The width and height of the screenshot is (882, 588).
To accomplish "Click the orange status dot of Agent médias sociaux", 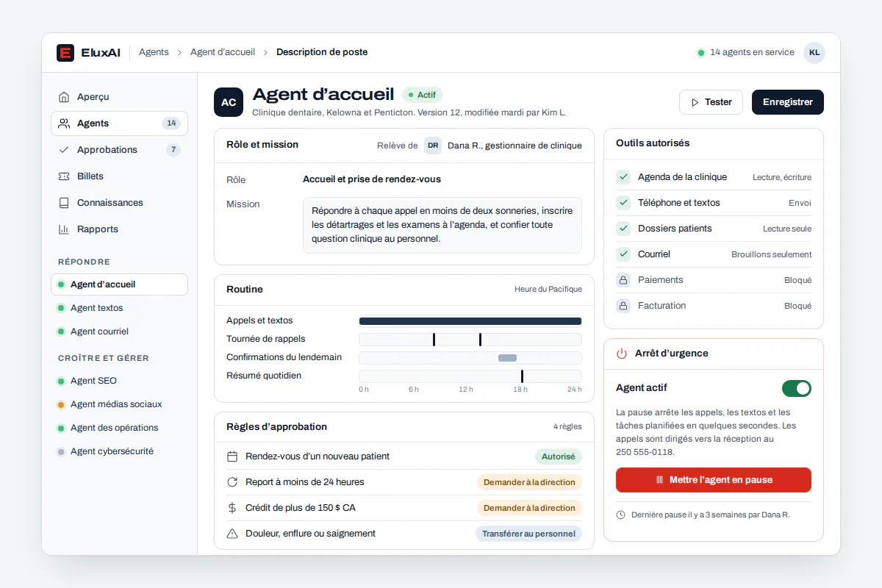I will click(x=61, y=405).
